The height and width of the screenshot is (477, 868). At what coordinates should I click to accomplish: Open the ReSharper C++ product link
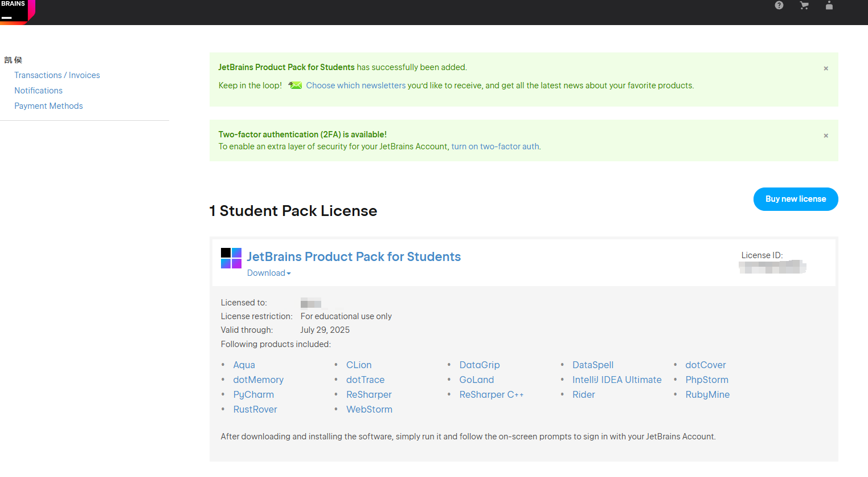pos(492,394)
